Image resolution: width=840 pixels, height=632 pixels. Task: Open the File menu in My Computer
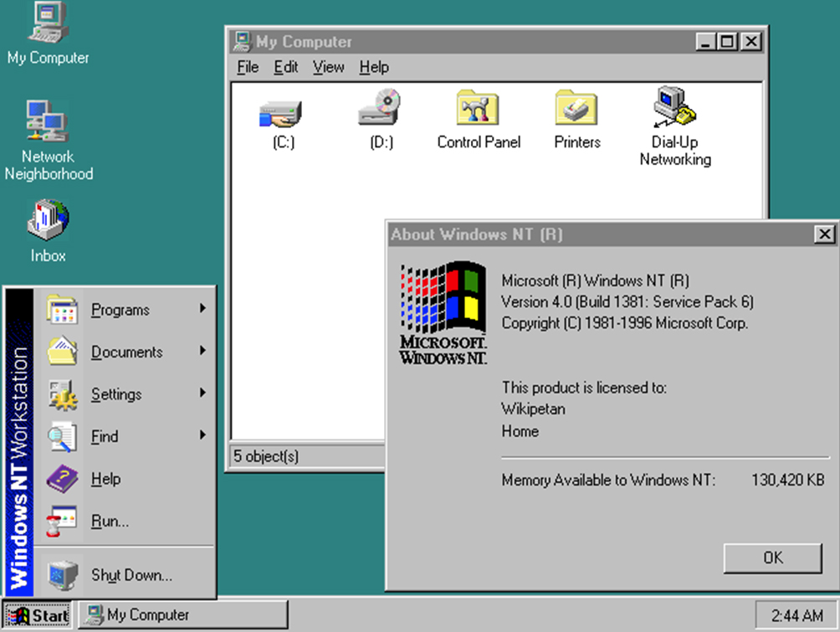tap(248, 67)
